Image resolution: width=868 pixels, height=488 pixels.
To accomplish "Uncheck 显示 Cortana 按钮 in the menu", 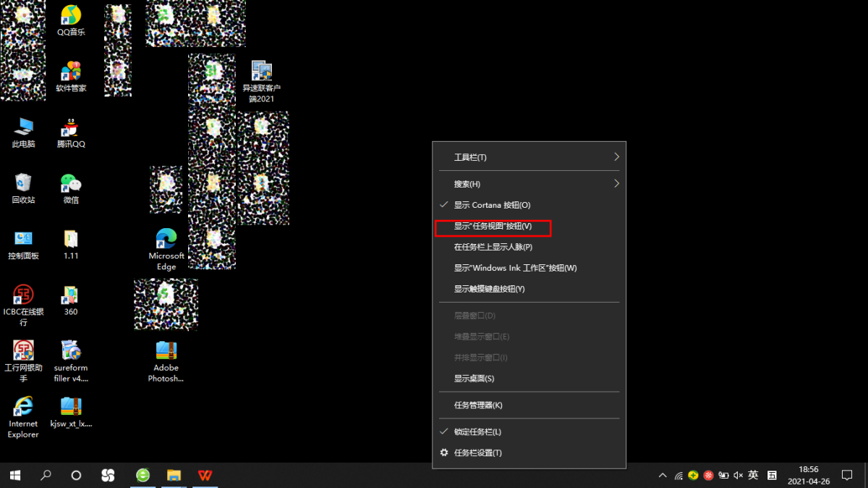I will click(492, 205).
